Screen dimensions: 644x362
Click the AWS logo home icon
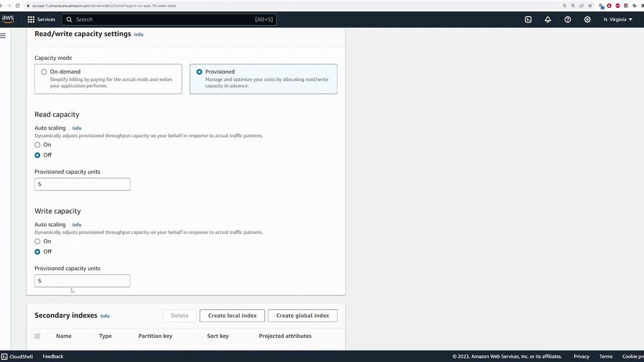(8, 19)
